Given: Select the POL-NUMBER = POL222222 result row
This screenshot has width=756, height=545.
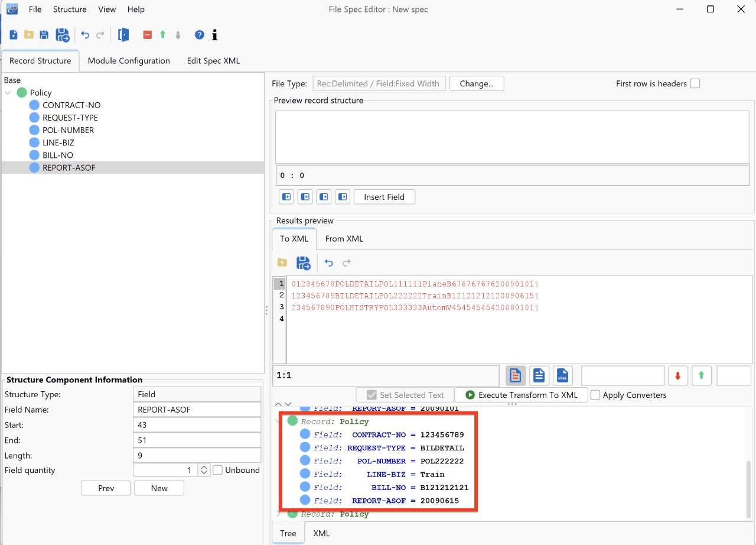Looking at the screenshot, I should click(x=381, y=461).
